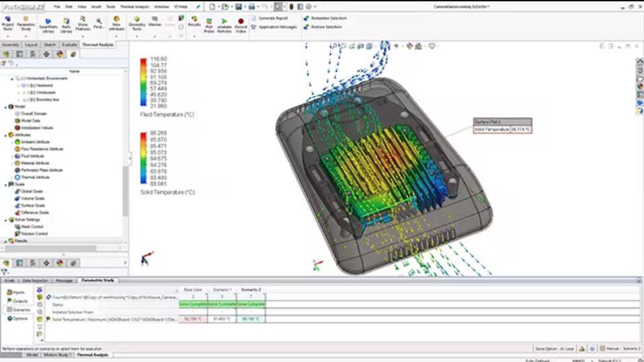Click the Inputs item in Parametric Study
This screenshot has height=362, width=644.
(16, 292)
